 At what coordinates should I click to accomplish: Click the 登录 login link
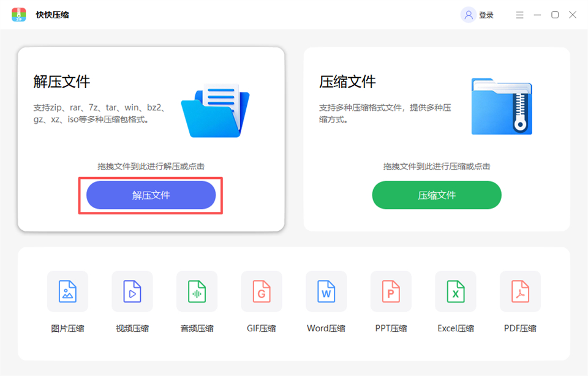(486, 15)
